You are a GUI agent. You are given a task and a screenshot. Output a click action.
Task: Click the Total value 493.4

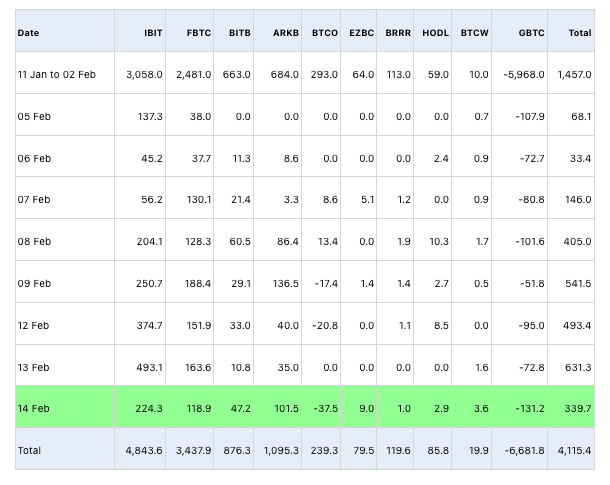pyautogui.click(x=577, y=326)
